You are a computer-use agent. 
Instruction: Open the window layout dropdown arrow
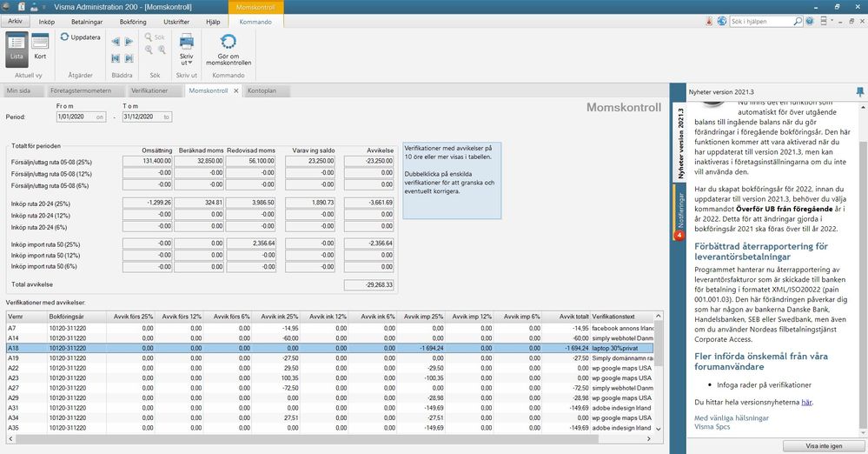coord(832,21)
